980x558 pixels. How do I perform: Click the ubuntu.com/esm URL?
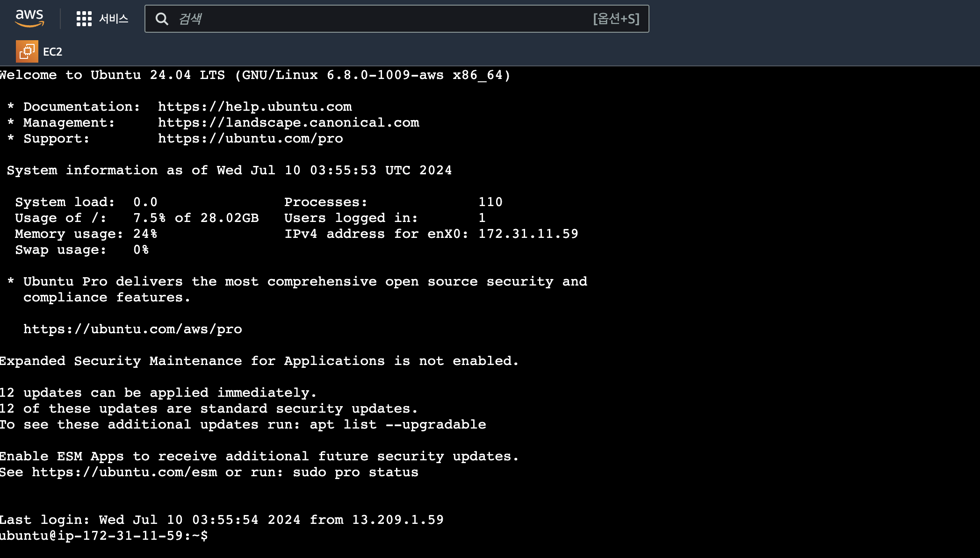pyautogui.click(x=124, y=472)
